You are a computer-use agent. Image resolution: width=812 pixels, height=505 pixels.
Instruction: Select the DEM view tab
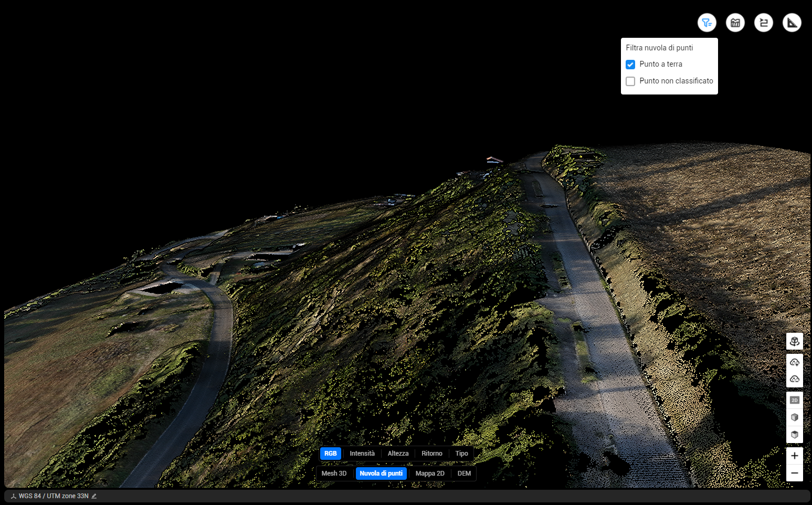[464, 474]
